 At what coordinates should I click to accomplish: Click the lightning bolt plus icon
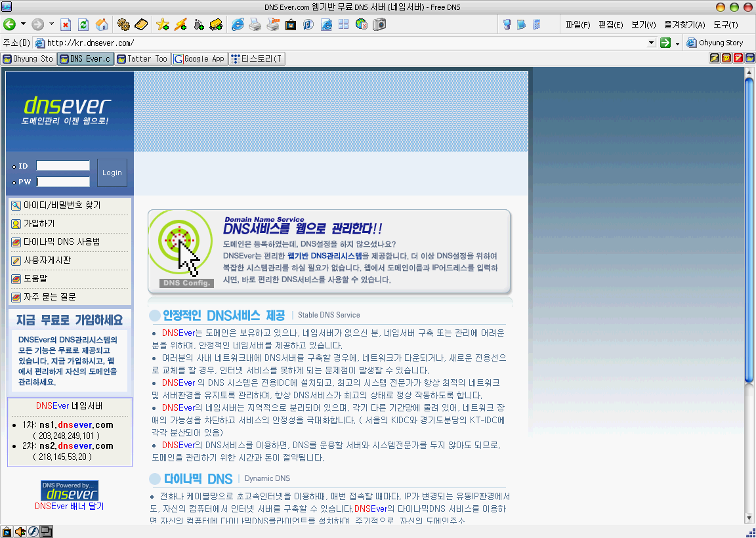181,24
